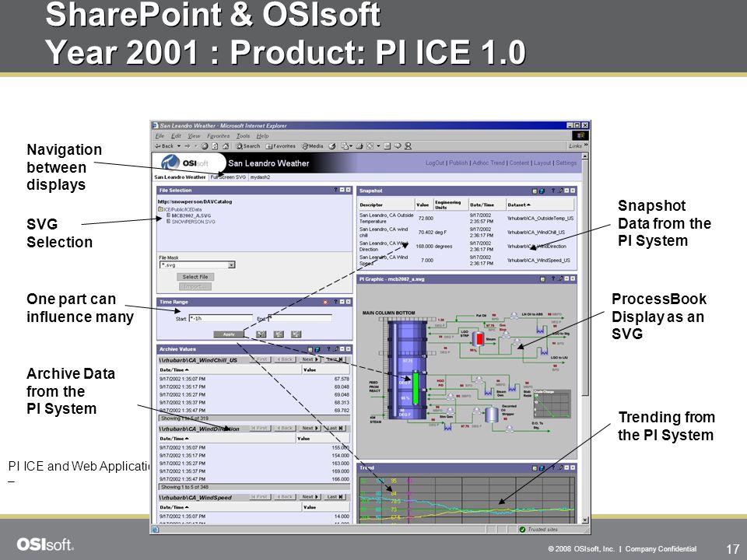The width and height of the screenshot is (747, 560).
Task: Click the Start time input field
Action: [x=220, y=318]
